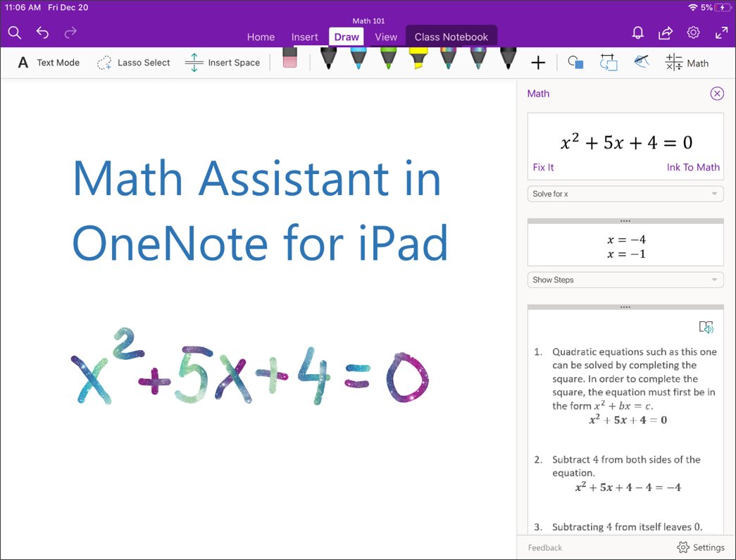This screenshot has width=736, height=560.
Task: Click the Math 101 notebook title
Action: 368,20
